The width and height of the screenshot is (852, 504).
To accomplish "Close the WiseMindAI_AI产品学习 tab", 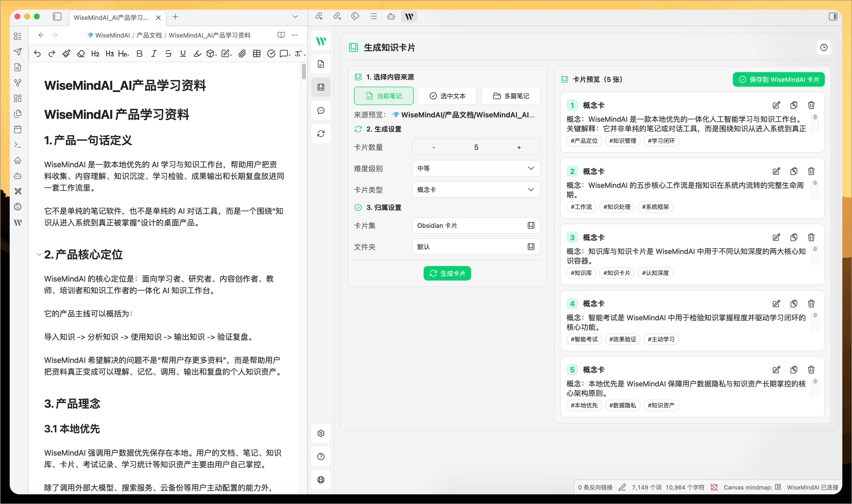I will click(x=158, y=18).
